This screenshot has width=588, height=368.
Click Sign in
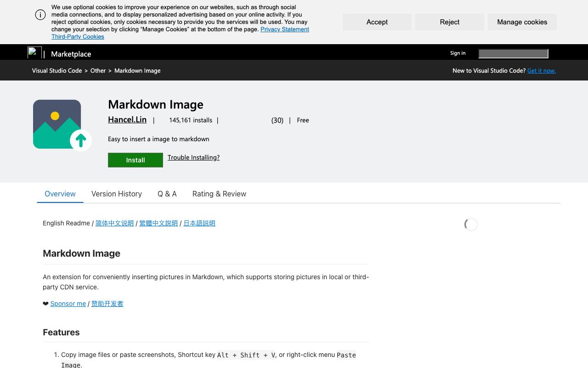click(x=458, y=53)
